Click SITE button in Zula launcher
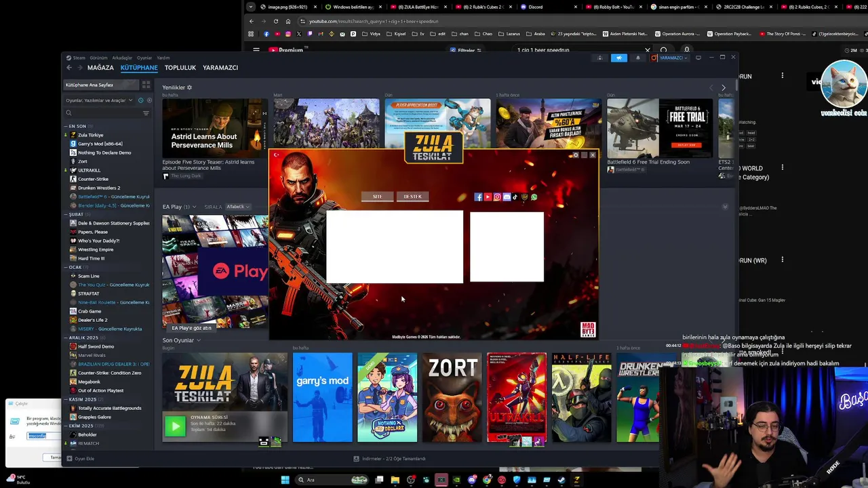Viewport: 868px width, 488px height. click(377, 197)
